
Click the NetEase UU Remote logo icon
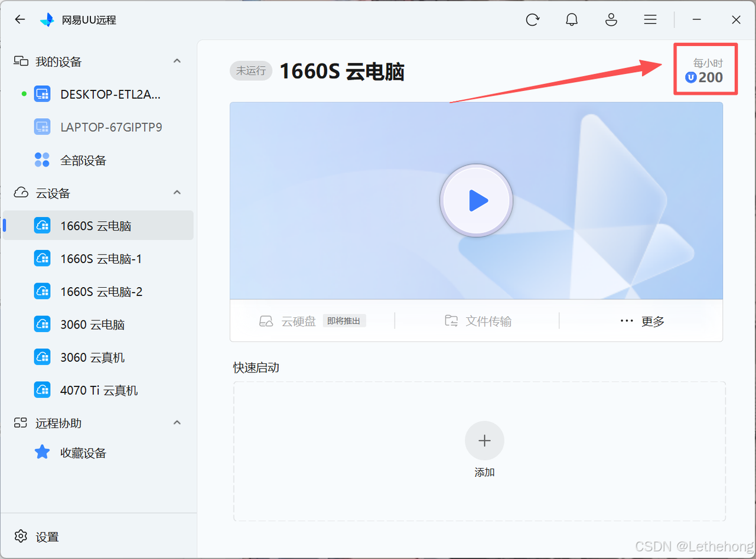pyautogui.click(x=47, y=19)
